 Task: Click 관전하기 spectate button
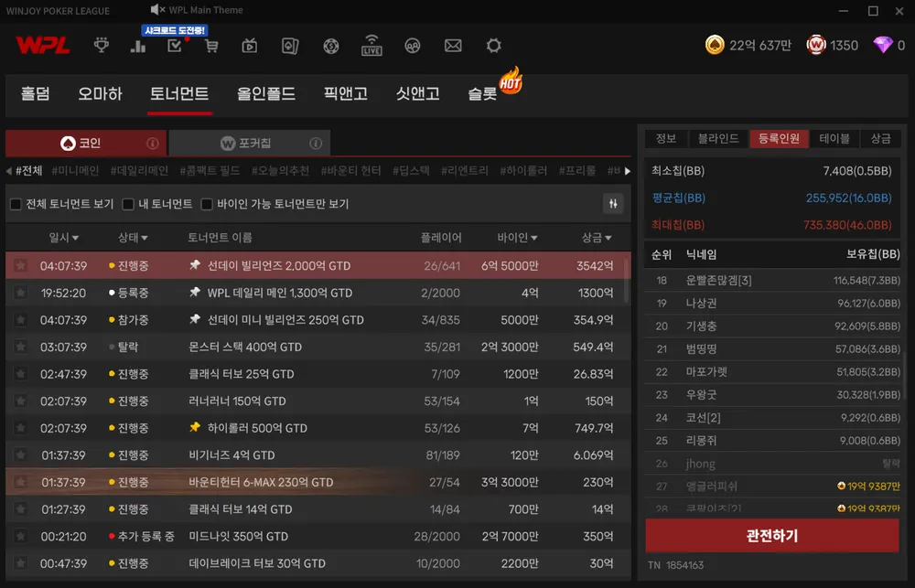point(772,536)
